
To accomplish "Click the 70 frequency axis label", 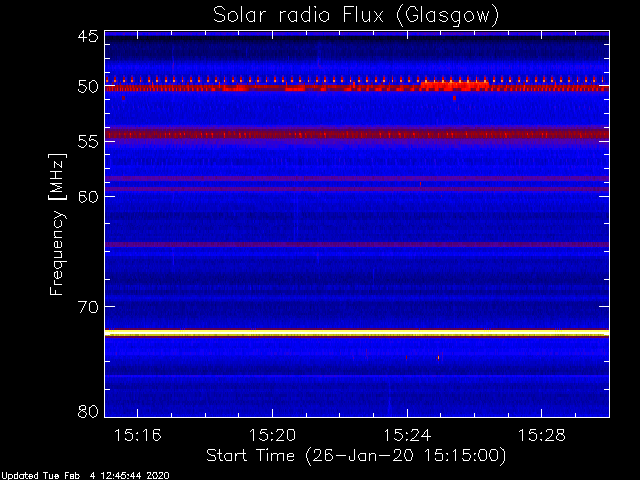I will pos(88,307).
